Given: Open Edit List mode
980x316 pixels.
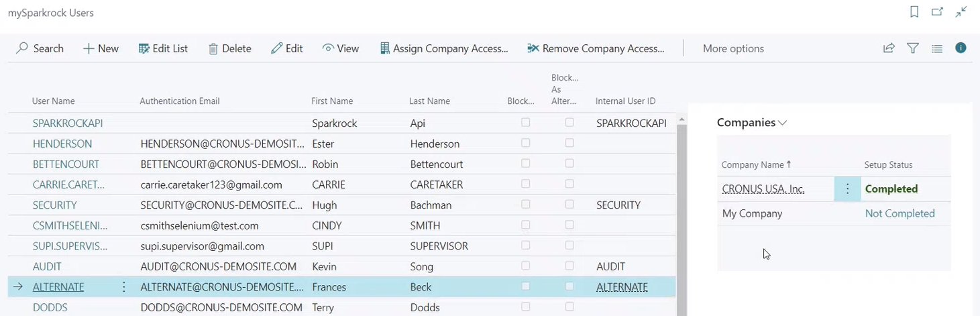Looking at the screenshot, I should tap(163, 48).
